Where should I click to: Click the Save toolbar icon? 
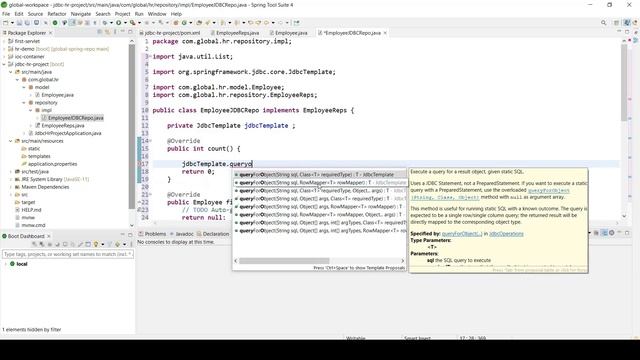point(19,23)
